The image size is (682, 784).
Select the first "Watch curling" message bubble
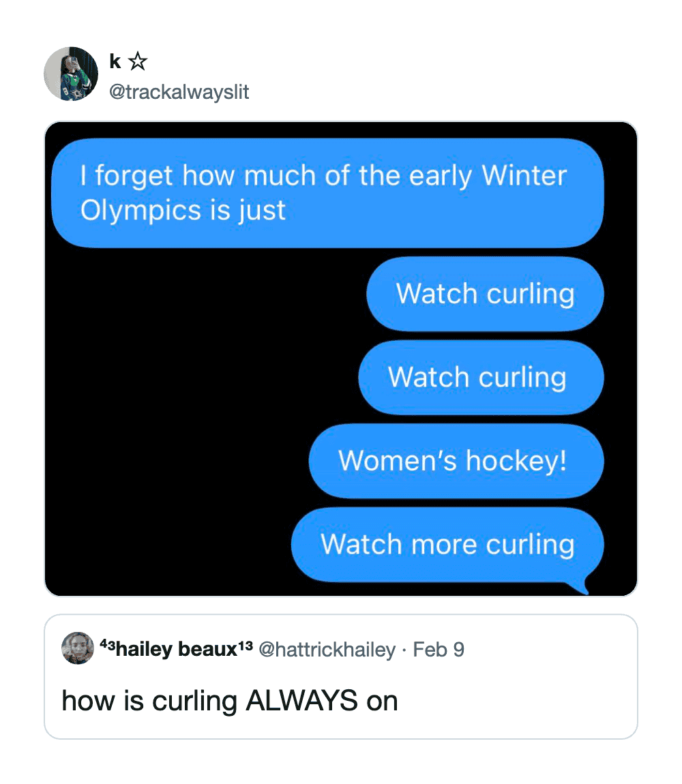(485, 294)
